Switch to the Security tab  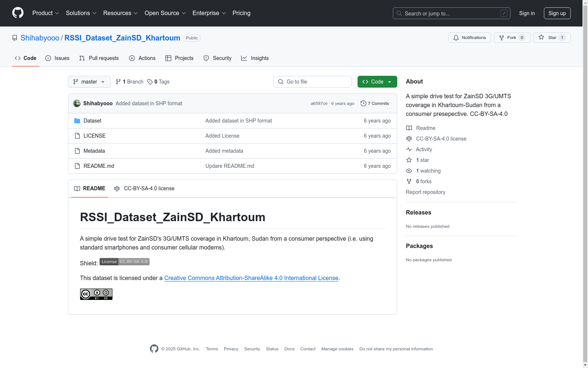218,58
